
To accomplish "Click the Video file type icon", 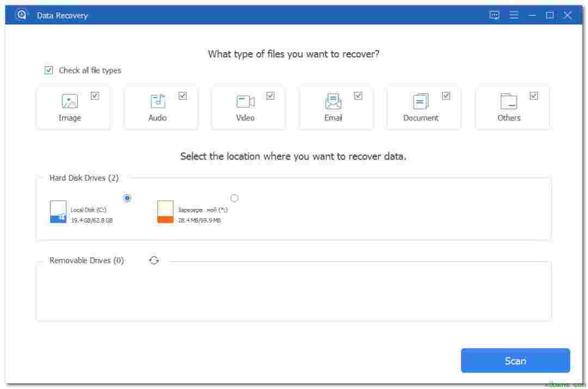I will pyautogui.click(x=244, y=101).
